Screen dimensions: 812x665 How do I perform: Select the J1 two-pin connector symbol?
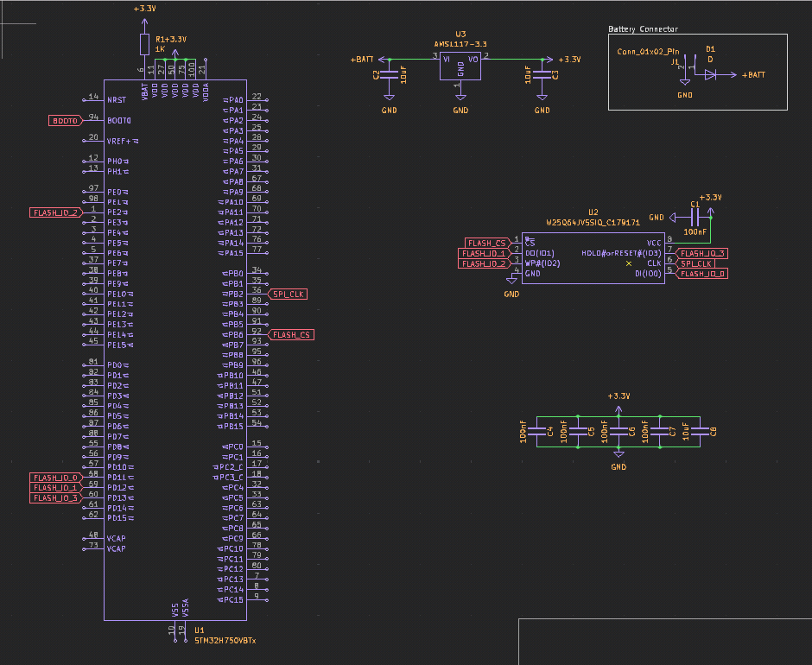689,66
